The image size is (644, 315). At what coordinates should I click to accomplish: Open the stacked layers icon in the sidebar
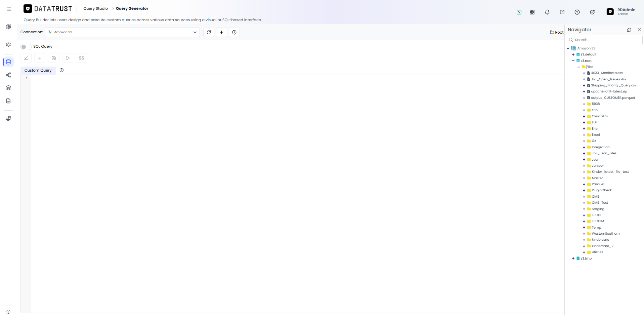point(8,88)
